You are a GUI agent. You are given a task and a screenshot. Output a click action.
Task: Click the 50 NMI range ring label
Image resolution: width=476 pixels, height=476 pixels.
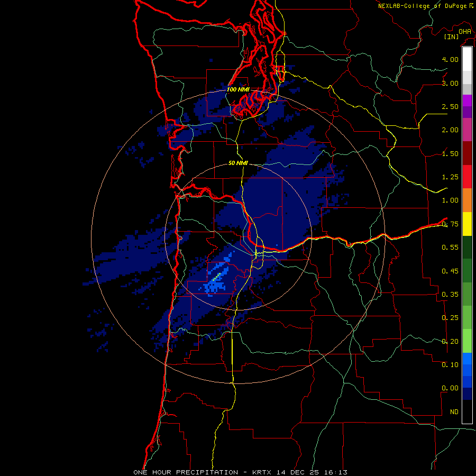point(238,163)
